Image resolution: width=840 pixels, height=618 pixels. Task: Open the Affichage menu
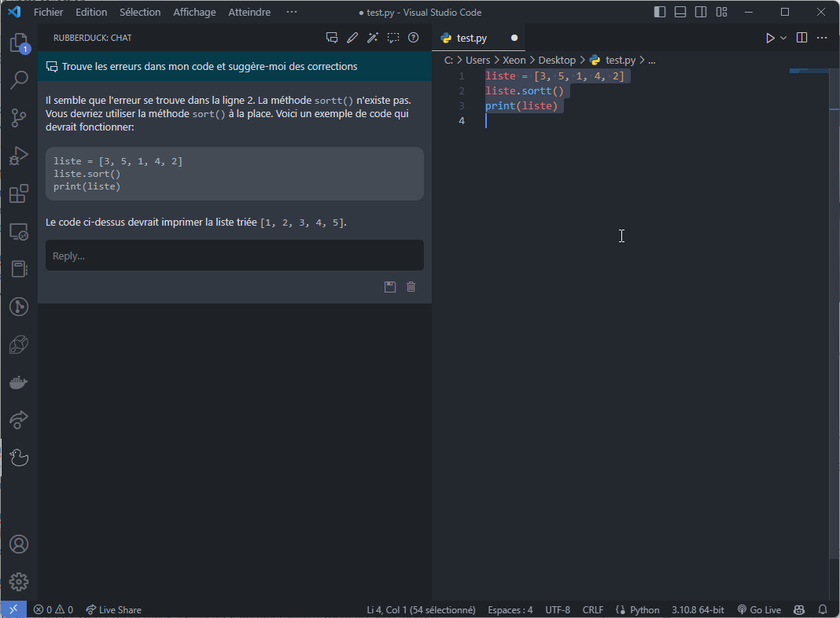point(194,12)
